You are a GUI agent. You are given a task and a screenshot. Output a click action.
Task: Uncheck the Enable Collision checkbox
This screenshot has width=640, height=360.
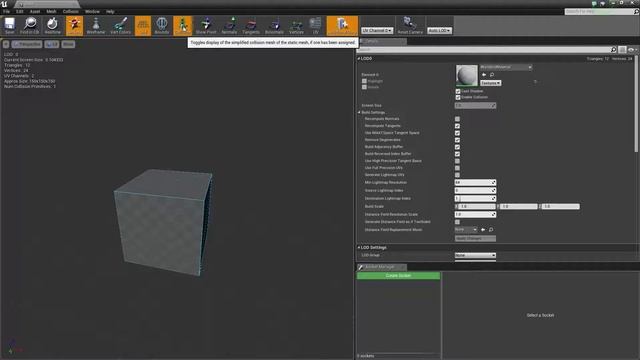(458, 97)
